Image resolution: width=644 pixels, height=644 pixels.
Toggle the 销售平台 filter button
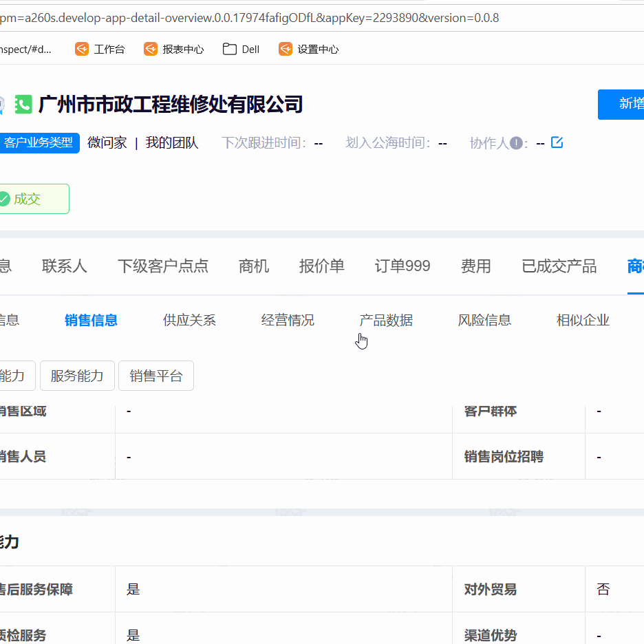pos(155,376)
